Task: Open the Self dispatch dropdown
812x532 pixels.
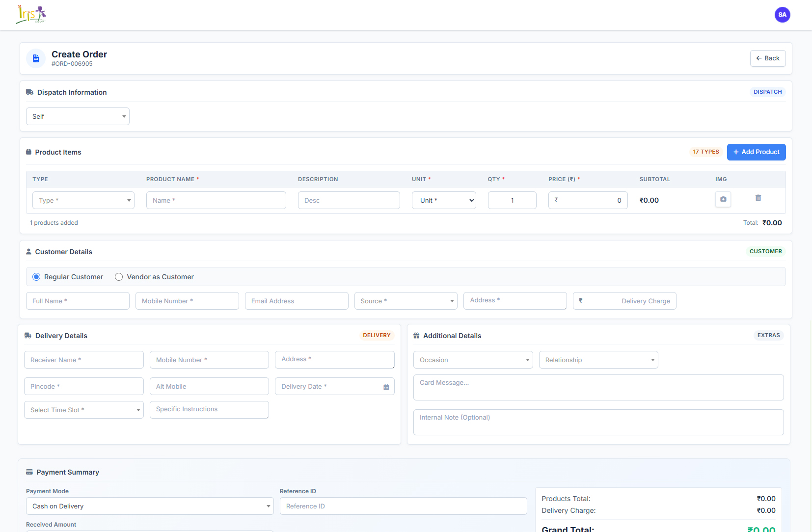Action: click(78, 116)
